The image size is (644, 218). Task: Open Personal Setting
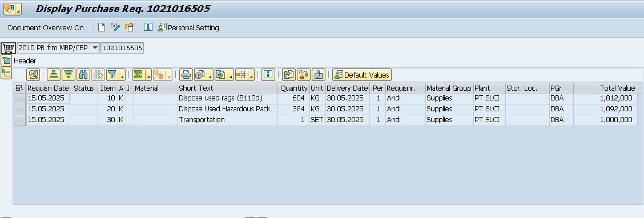point(188,27)
